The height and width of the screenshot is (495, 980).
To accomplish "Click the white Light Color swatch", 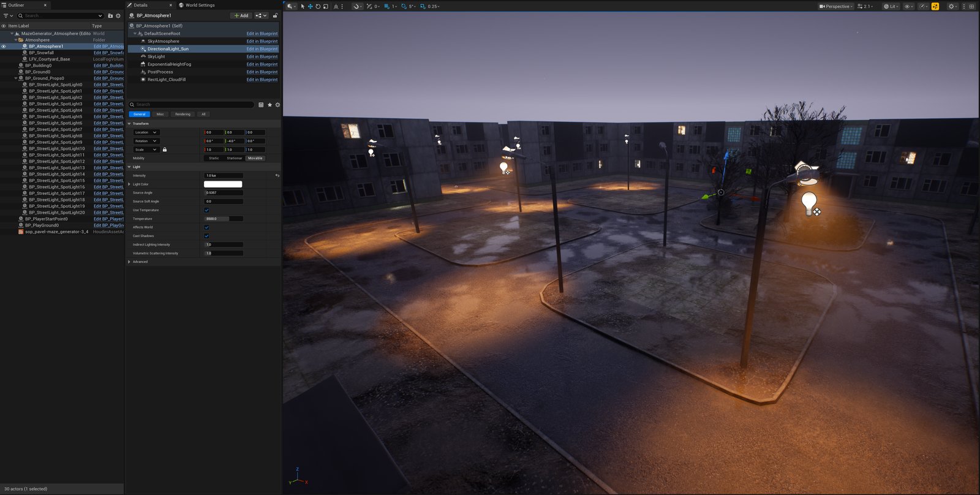I will (x=223, y=184).
